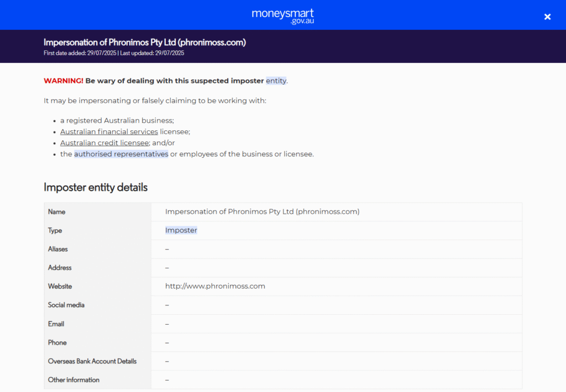Screen dimensions: 566x392
Task: Select the Overseas Bank Account Details label
Action: [x=92, y=361]
